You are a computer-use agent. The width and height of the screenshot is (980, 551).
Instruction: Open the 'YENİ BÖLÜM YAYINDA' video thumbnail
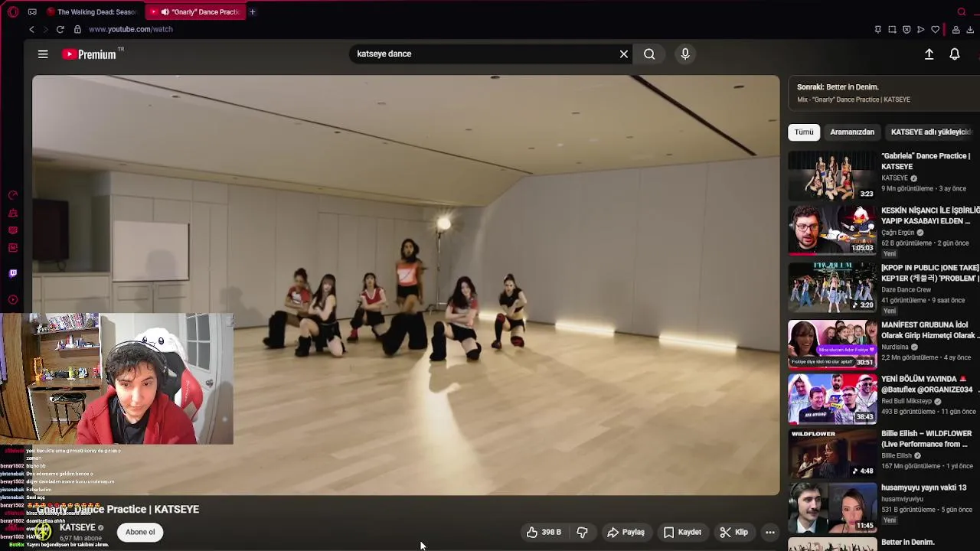point(832,399)
